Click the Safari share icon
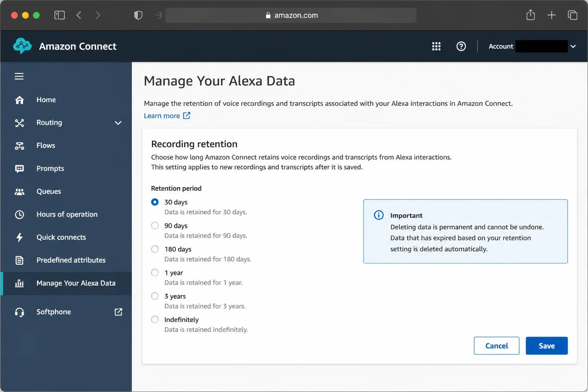This screenshot has height=392, width=588. coord(531,15)
